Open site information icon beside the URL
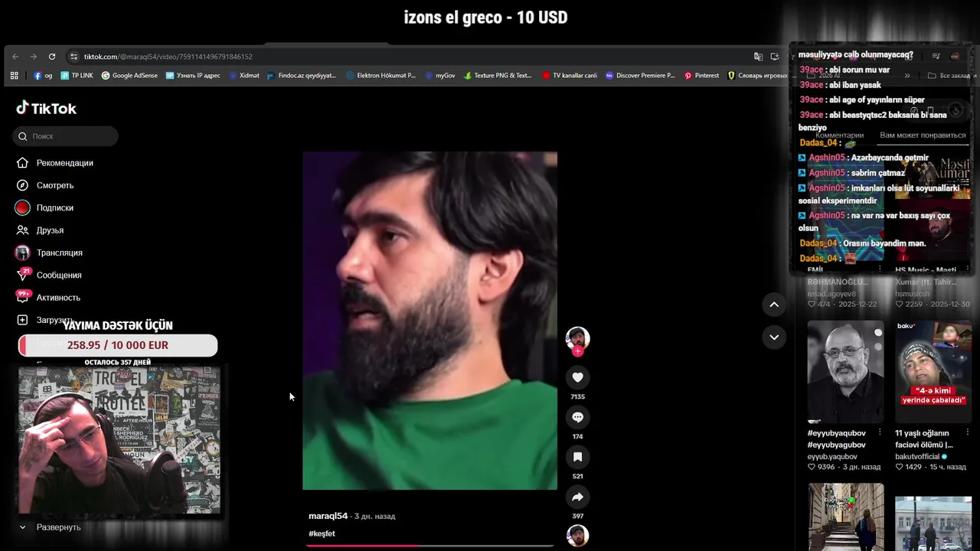 73,57
